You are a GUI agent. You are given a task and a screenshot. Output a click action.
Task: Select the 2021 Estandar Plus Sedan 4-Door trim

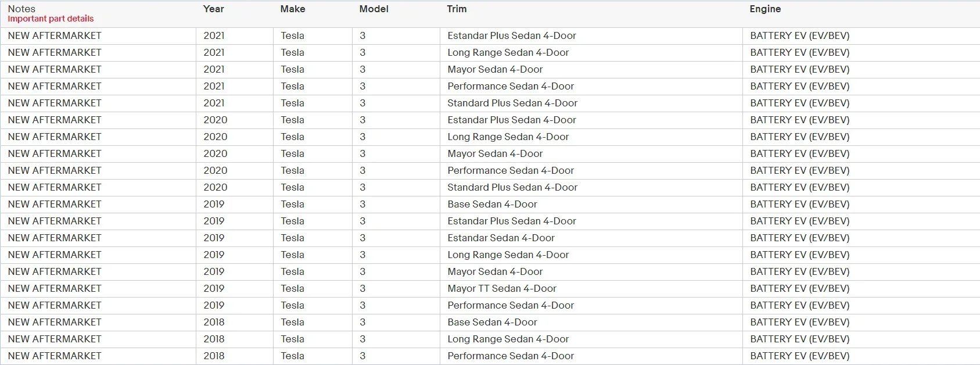coord(512,35)
